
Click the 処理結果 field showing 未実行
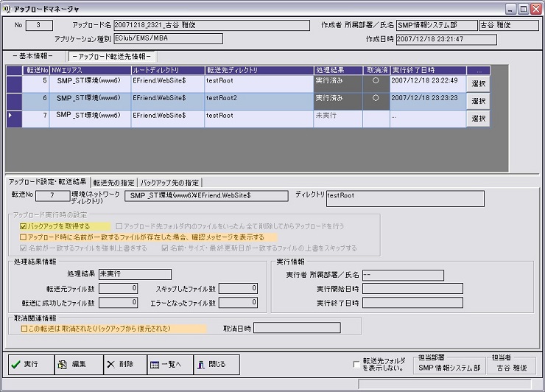tap(135, 274)
